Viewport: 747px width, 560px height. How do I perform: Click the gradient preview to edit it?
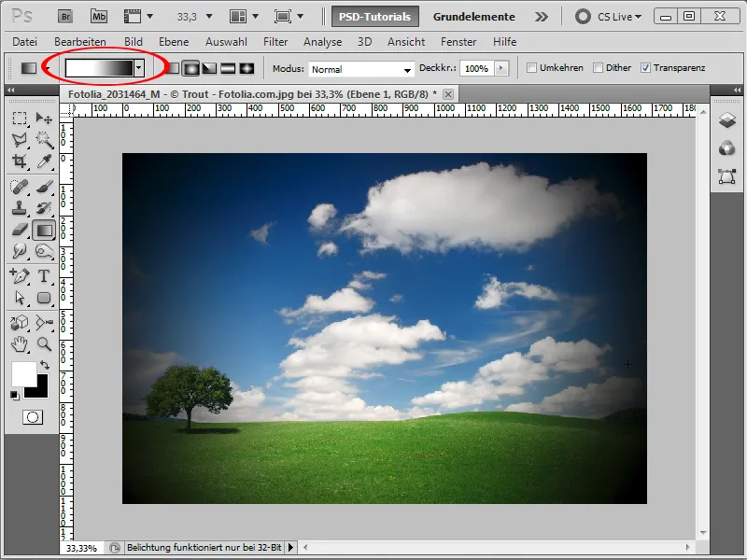click(99, 68)
